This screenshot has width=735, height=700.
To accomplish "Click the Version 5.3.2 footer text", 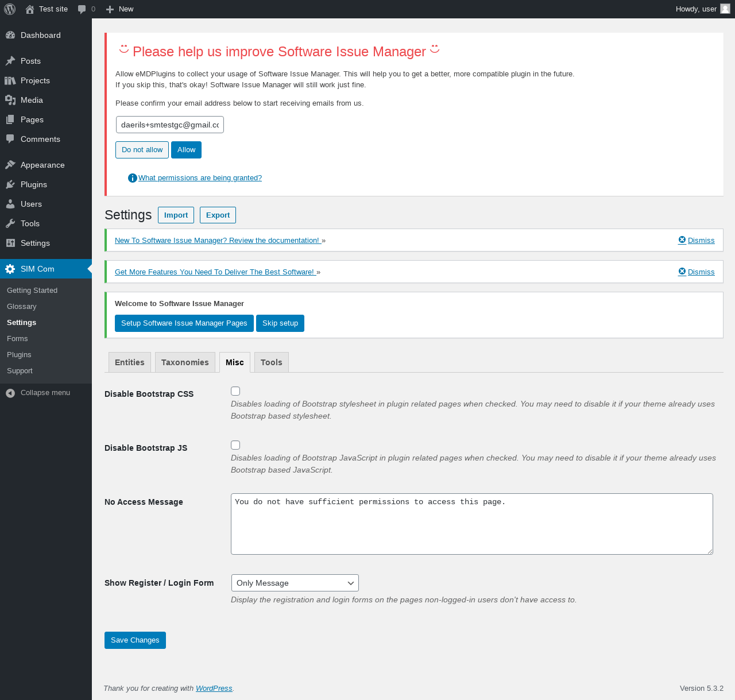I will [702, 689].
